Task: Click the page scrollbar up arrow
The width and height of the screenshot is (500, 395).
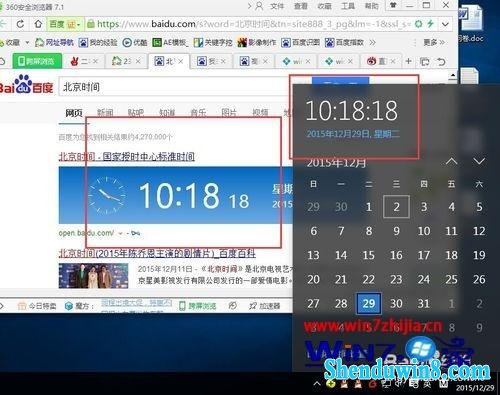Action: (x=452, y=76)
